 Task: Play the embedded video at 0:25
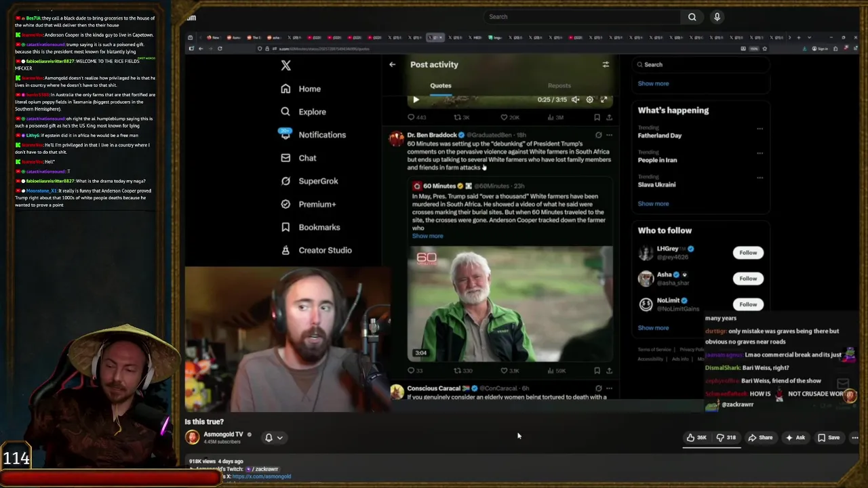pos(416,100)
